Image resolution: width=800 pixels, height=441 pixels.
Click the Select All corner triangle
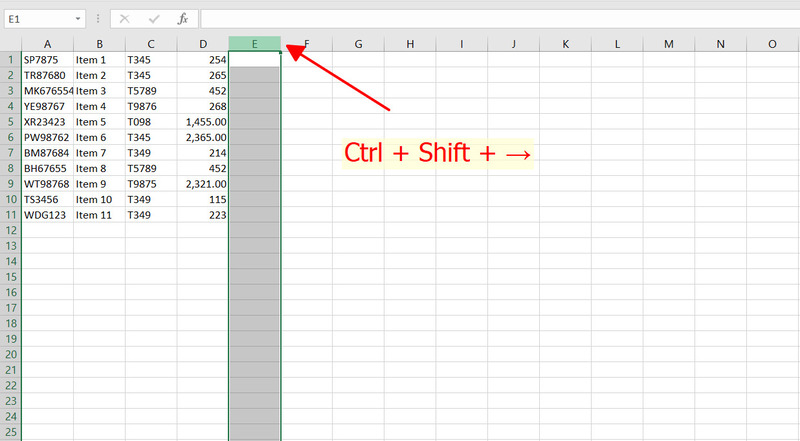click(10, 44)
